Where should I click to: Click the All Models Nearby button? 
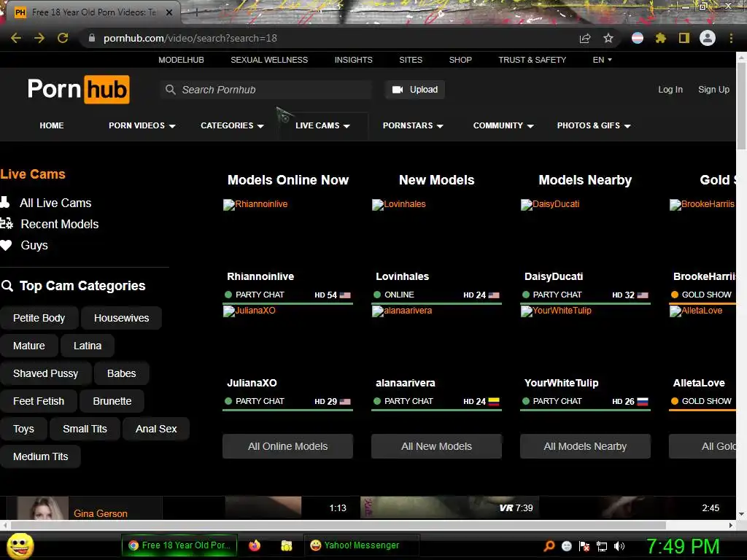[x=585, y=446]
